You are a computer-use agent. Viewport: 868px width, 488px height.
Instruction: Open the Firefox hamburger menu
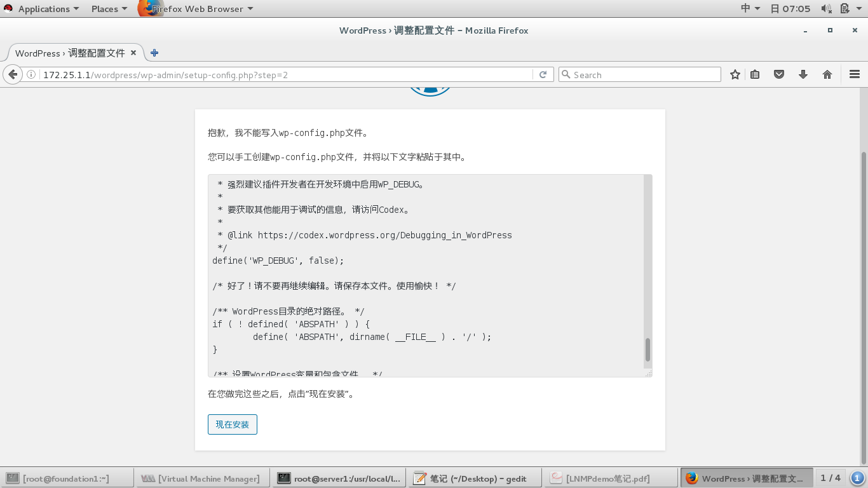pos(854,74)
